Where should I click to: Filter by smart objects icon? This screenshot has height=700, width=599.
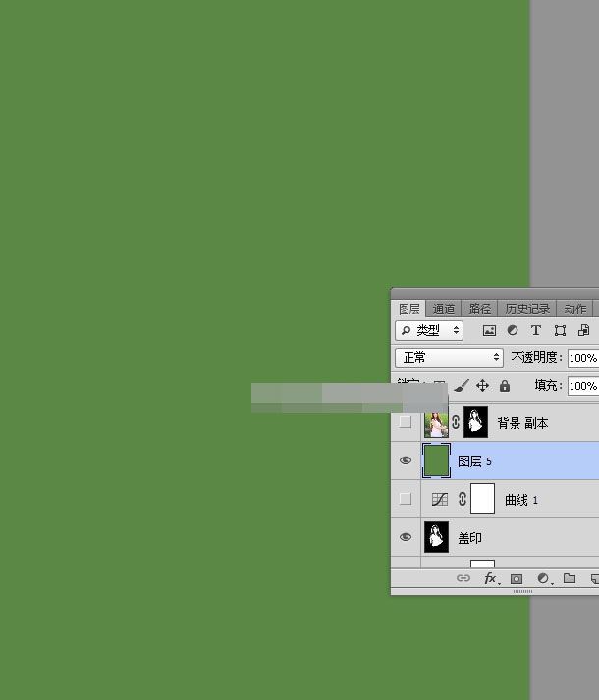point(583,330)
